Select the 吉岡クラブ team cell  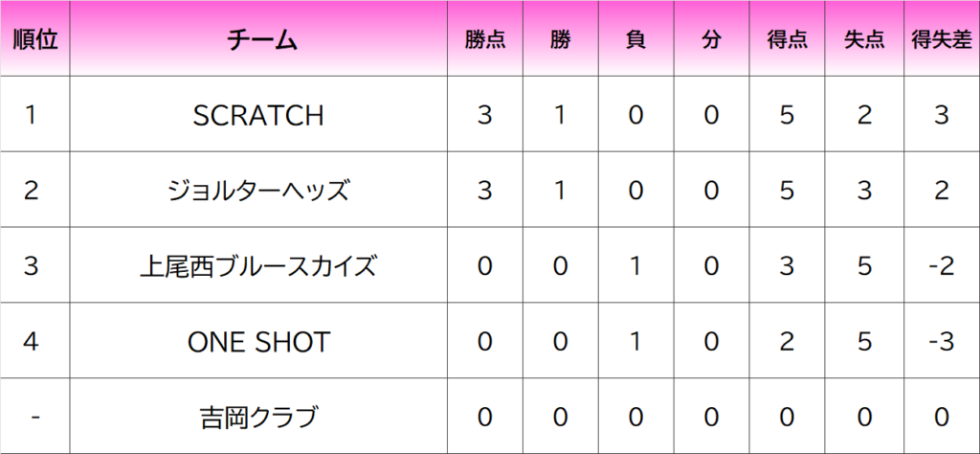point(258,416)
